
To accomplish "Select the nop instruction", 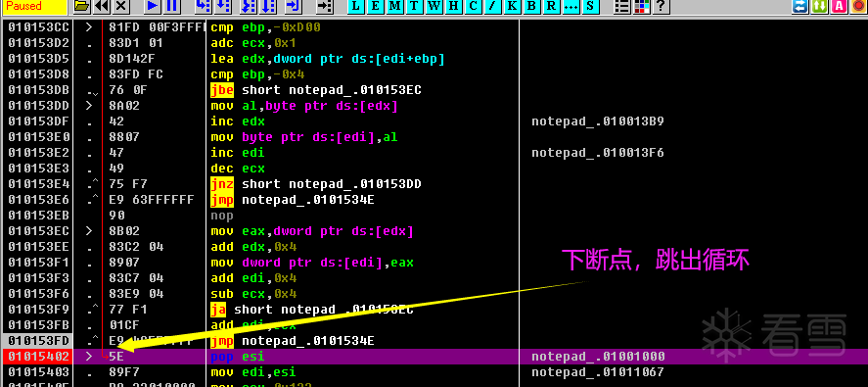I will click(x=222, y=215).
